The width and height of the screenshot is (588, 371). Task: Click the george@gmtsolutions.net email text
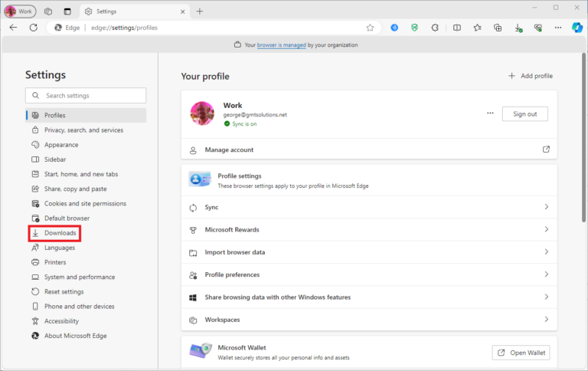tap(255, 114)
